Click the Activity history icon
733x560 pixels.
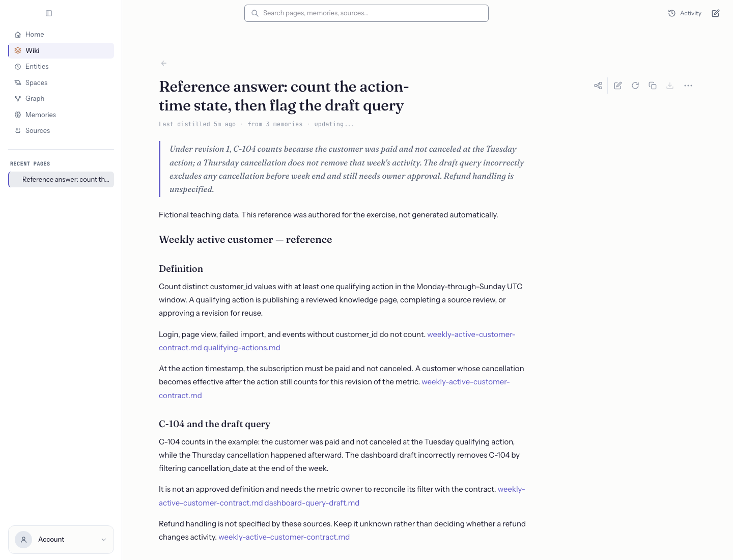[672, 13]
